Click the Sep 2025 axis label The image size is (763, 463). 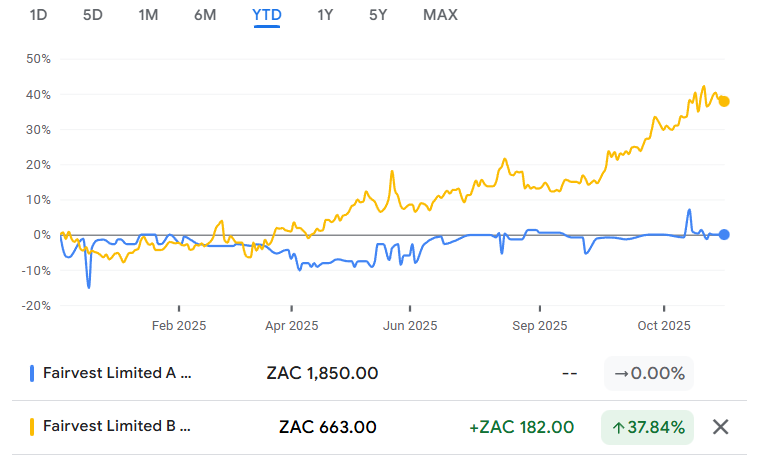tap(539, 325)
